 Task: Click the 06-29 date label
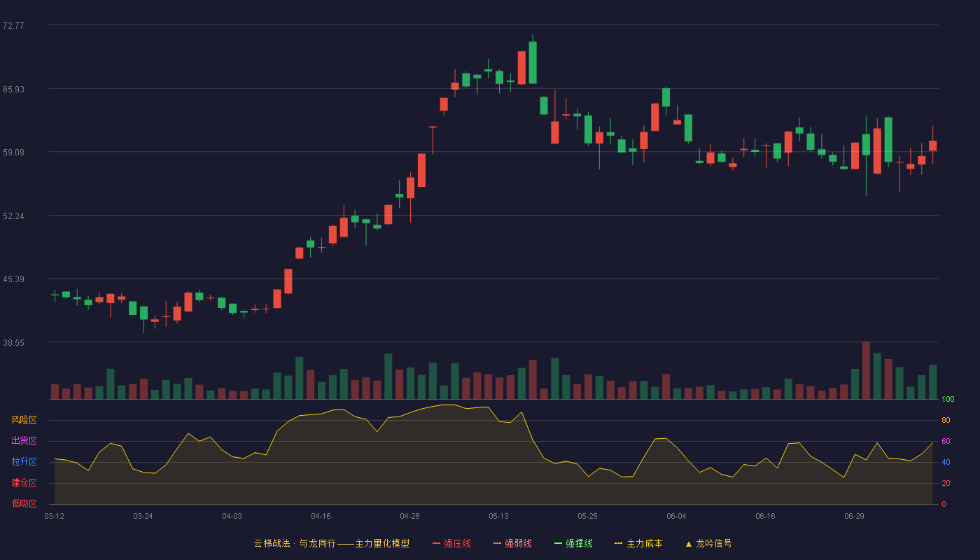pos(854,516)
